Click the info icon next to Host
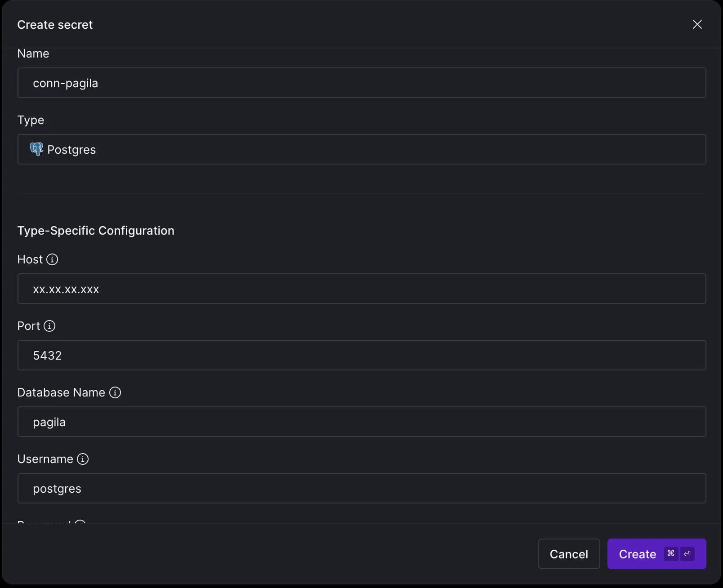The width and height of the screenshot is (723, 588). pyautogui.click(x=52, y=259)
